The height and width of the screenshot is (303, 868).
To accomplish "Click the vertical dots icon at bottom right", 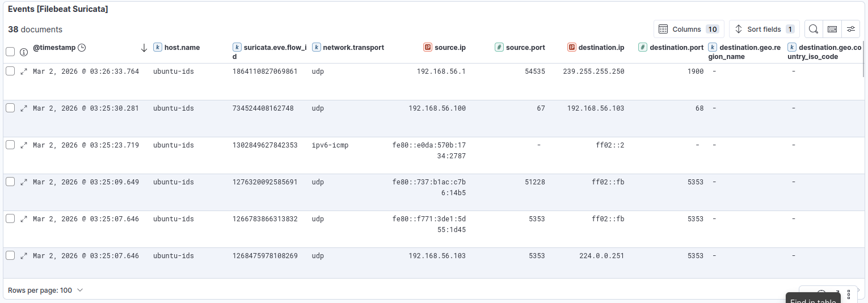I will (x=849, y=294).
